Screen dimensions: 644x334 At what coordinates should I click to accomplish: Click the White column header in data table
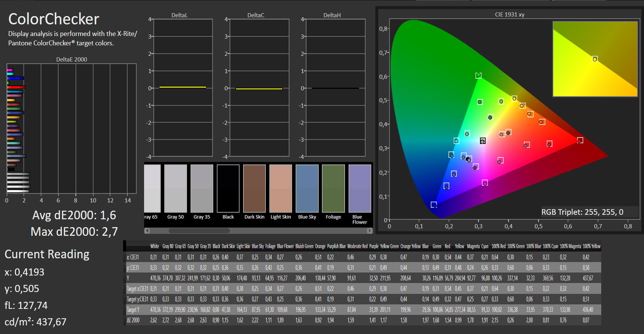click(x=155, y=246)
